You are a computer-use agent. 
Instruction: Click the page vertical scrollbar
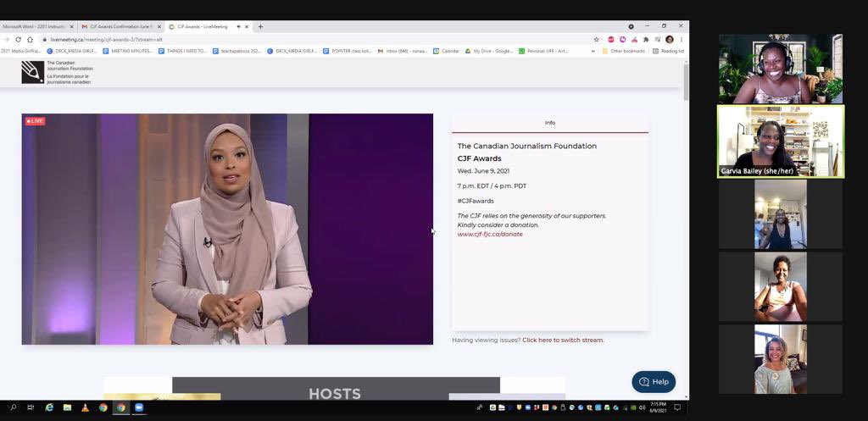pyautogui.click(x=687, y=82)
